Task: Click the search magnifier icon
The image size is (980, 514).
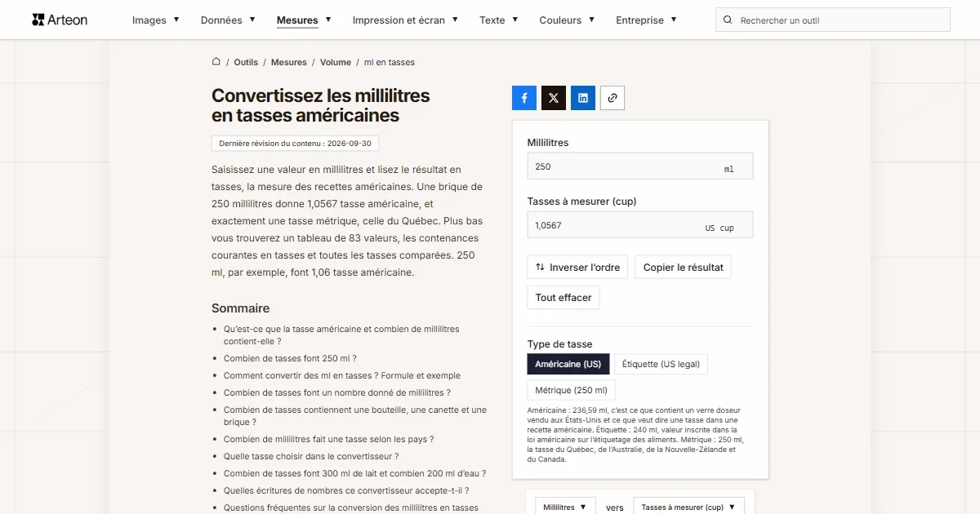Action: (x=728, y=20)
